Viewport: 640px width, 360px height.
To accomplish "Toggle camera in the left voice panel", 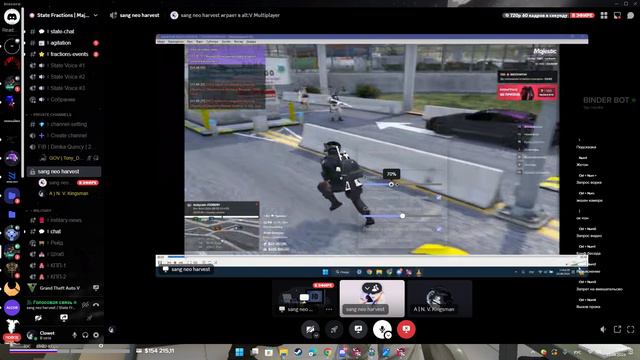I will [x=38, y=318].
